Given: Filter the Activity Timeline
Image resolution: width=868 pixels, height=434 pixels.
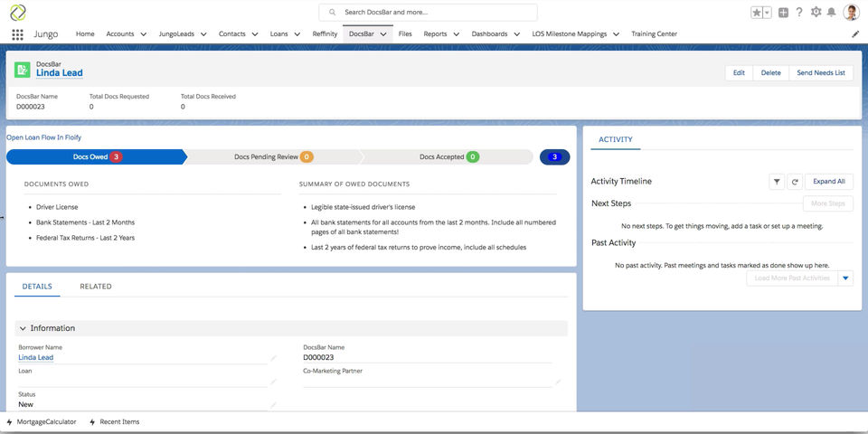Looking at the screenshot, I should click(x=776, y=182).
